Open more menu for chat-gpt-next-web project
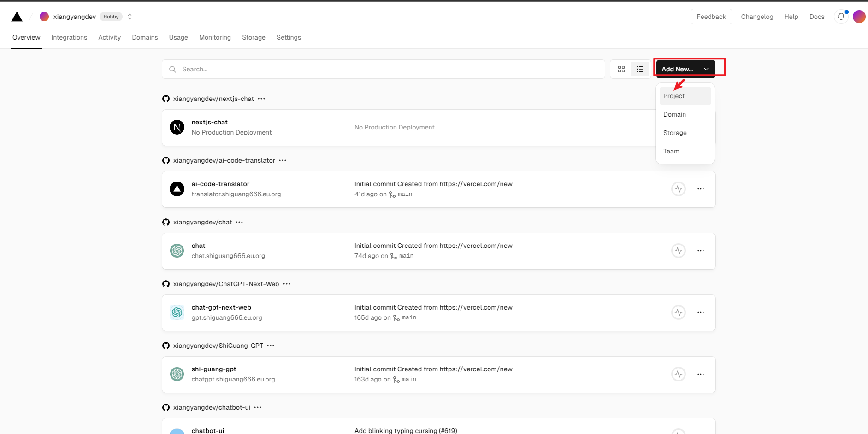The image size is (868, 434). coord(701,312)
